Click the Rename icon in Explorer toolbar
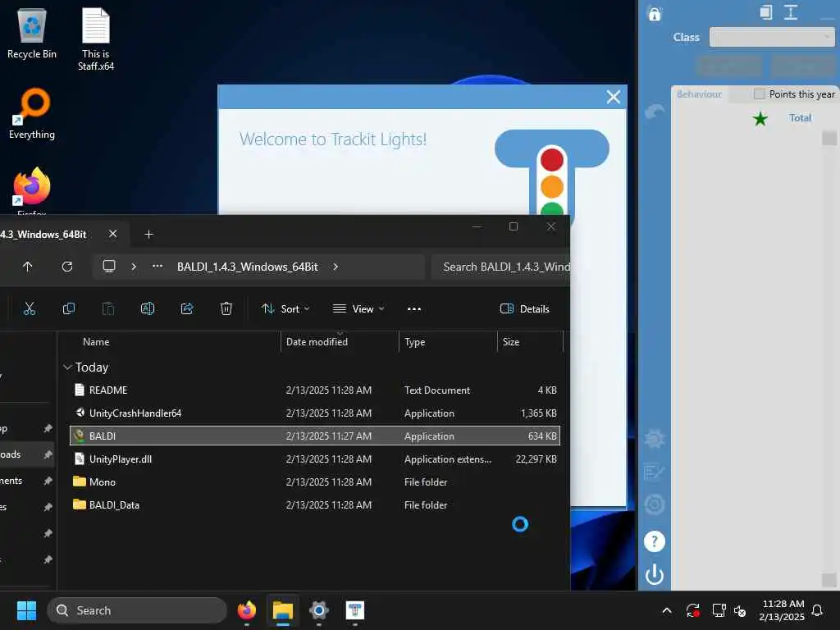840x630 pixels. [x=148, y=308]
